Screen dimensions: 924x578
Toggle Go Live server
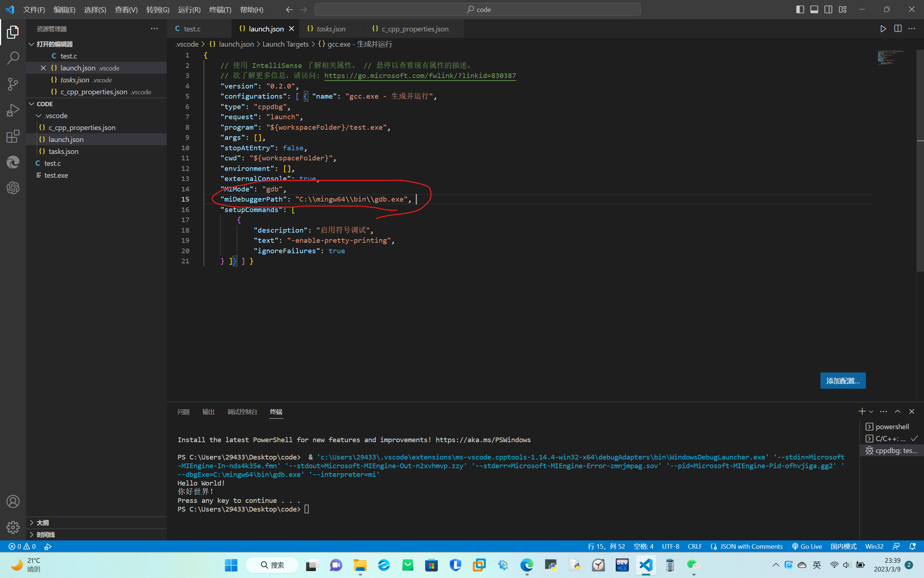pyautogui.click(x=807, y=546)
